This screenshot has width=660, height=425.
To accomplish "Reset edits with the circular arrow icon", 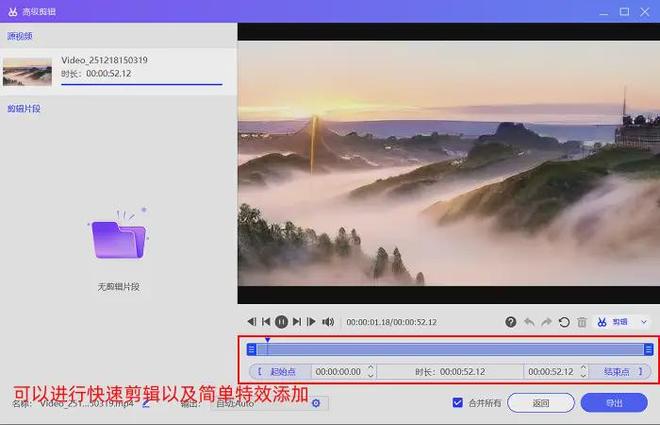I will (x=564, y=322).
